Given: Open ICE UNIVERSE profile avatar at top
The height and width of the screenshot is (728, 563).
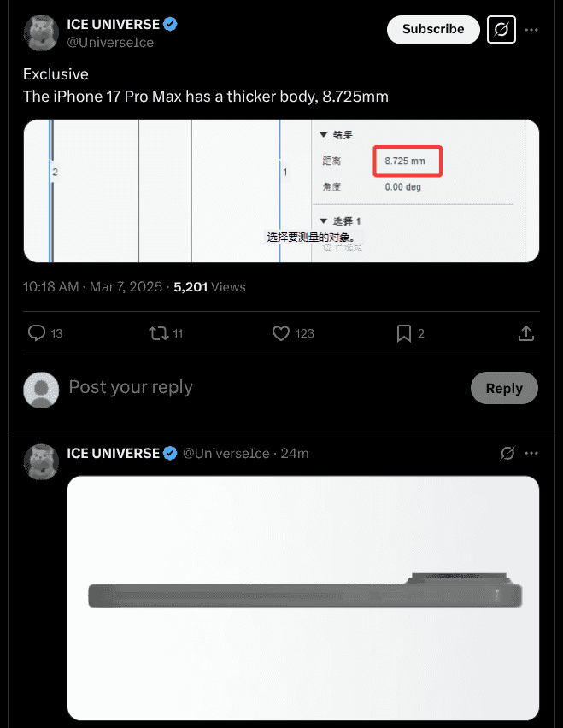Looking at the screenshot, I should (40, 32).
